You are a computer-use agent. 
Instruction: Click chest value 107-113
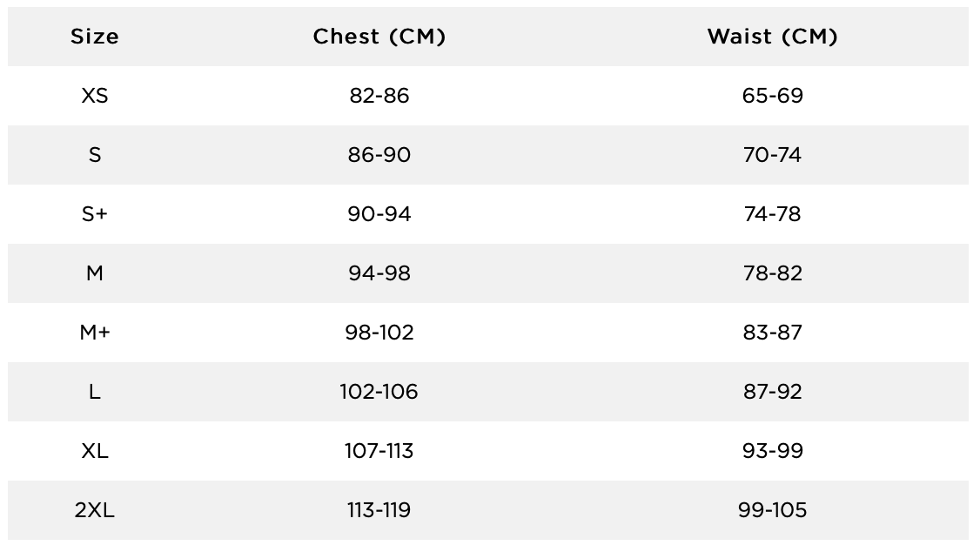click(x=379, y=451)
